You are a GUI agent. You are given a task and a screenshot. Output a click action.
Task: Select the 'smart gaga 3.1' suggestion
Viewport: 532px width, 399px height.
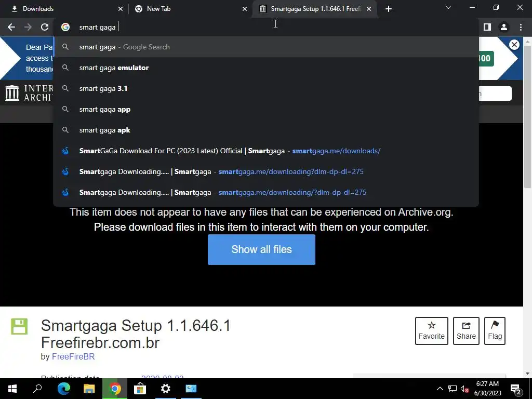(x=266, y=88)
